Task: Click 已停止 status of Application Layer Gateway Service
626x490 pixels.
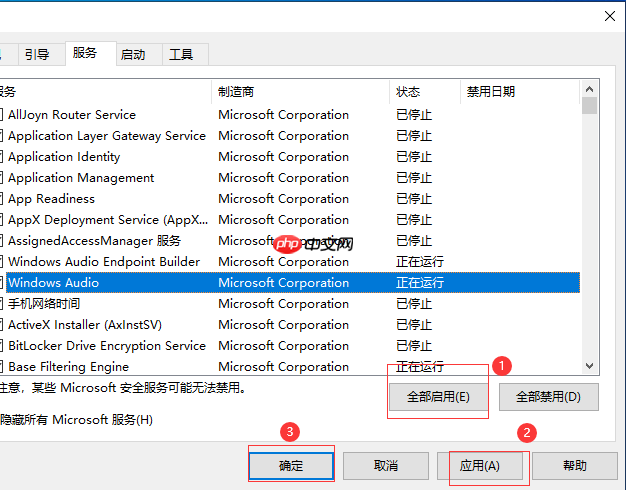Action: pyautogui.click(x=414, y=136)
